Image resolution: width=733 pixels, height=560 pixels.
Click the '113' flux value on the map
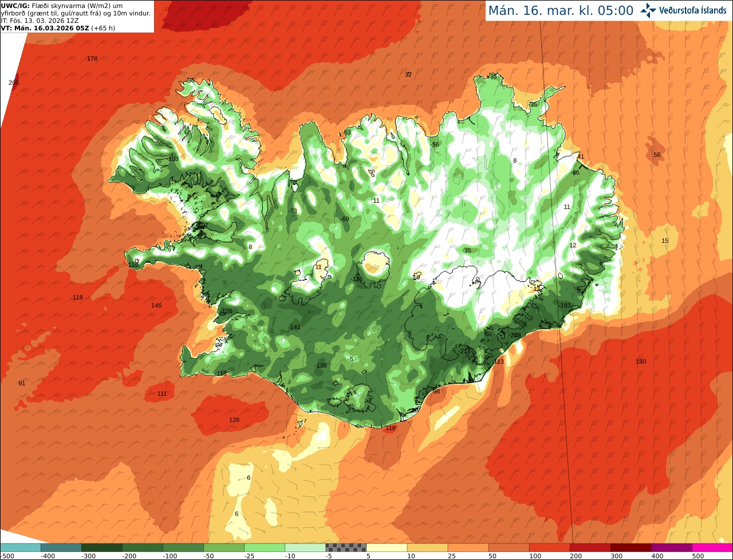click(499, 362)
